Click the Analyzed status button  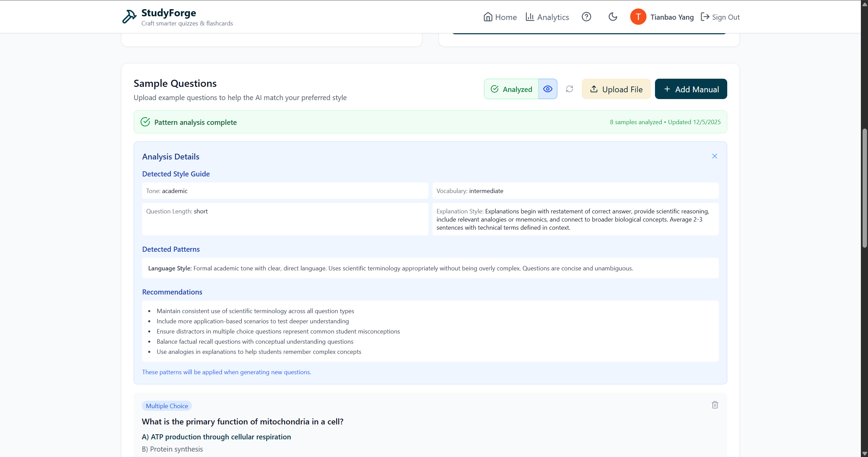click(511, 89)
